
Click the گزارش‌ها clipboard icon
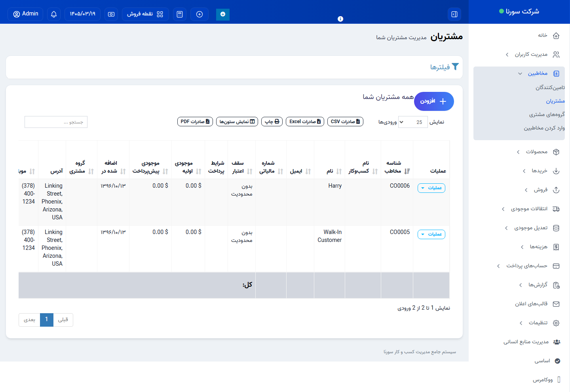(556, 285)
